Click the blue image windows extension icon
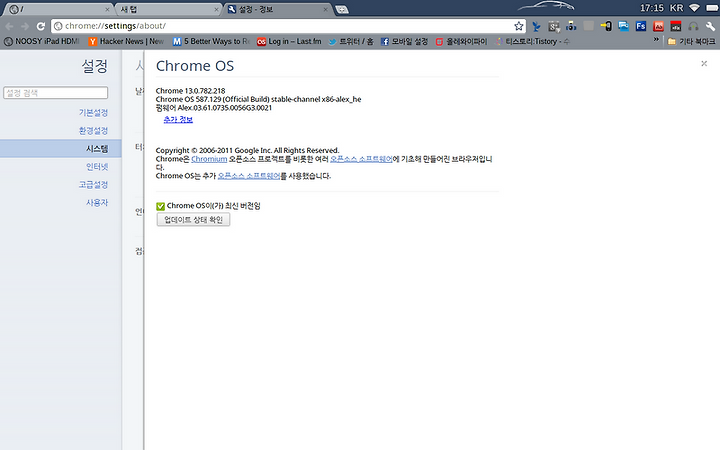This screenshot has height=450, width=720. click(x=623, y=26)
